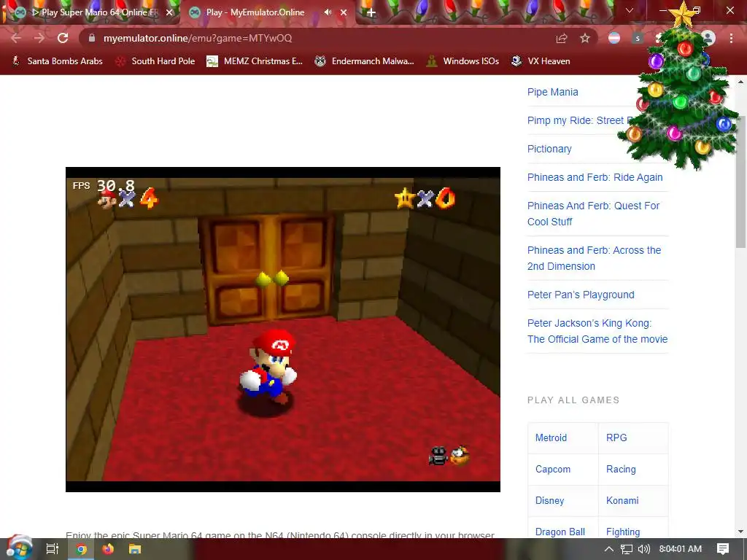This screenshot has width=747, height=560.
Task: Go forward in browser history
Action: pos(39,38)
